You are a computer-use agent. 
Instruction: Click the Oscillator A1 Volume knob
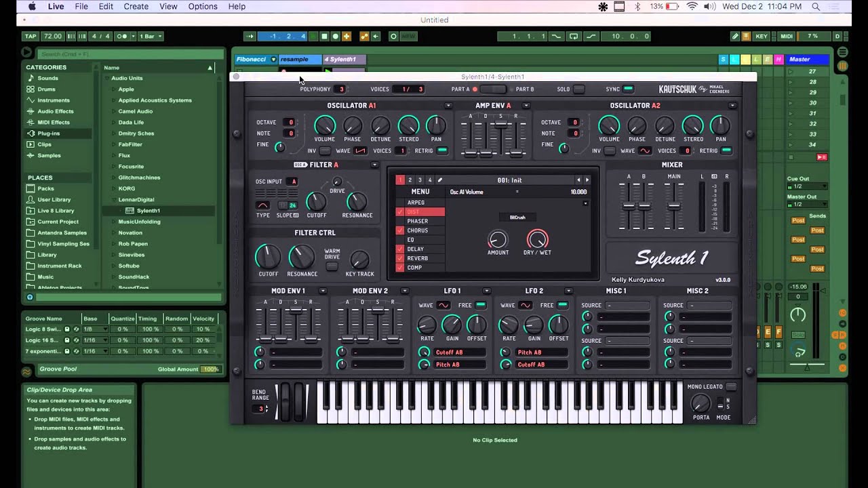[324, 125]
